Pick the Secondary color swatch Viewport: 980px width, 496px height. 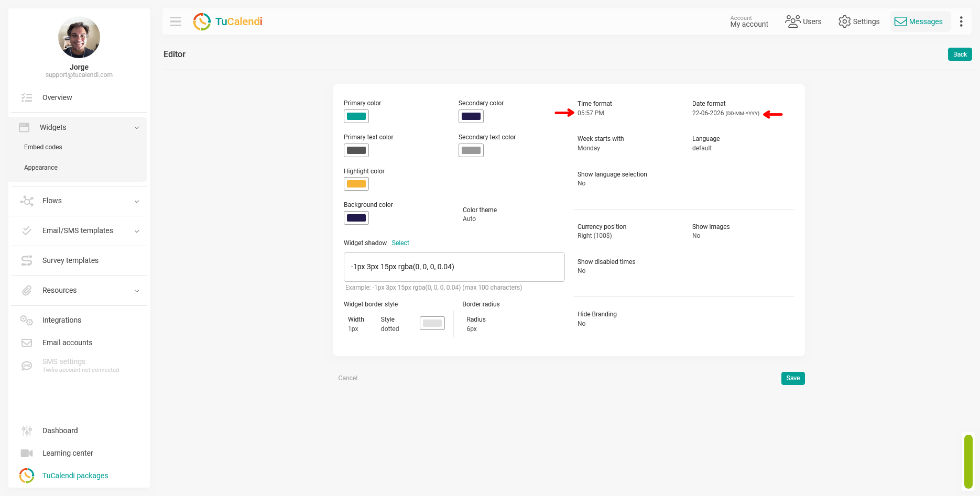[471, 116]
